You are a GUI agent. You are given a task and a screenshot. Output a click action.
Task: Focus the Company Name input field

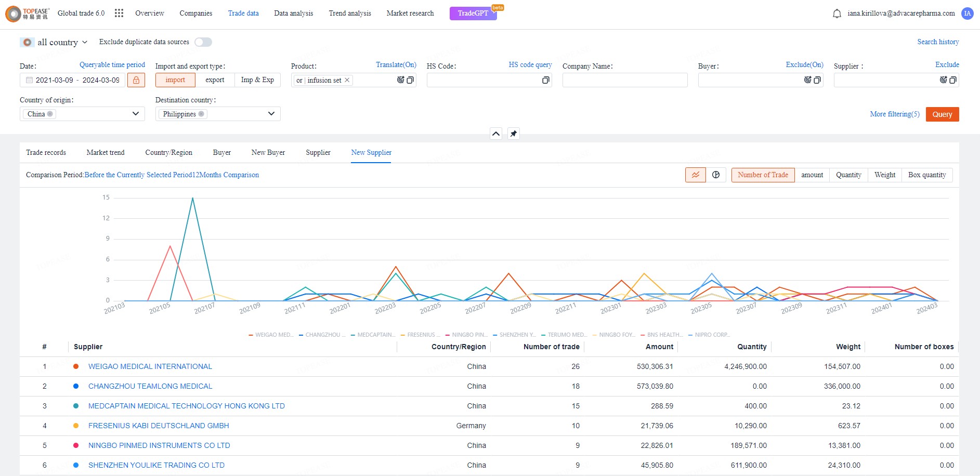pos(625,80)
